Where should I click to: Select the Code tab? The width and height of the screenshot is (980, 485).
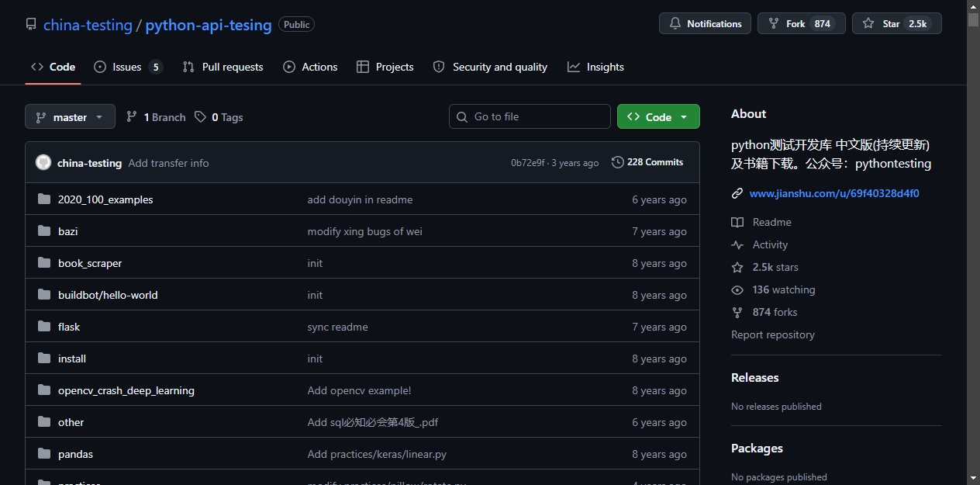point(53,67)
